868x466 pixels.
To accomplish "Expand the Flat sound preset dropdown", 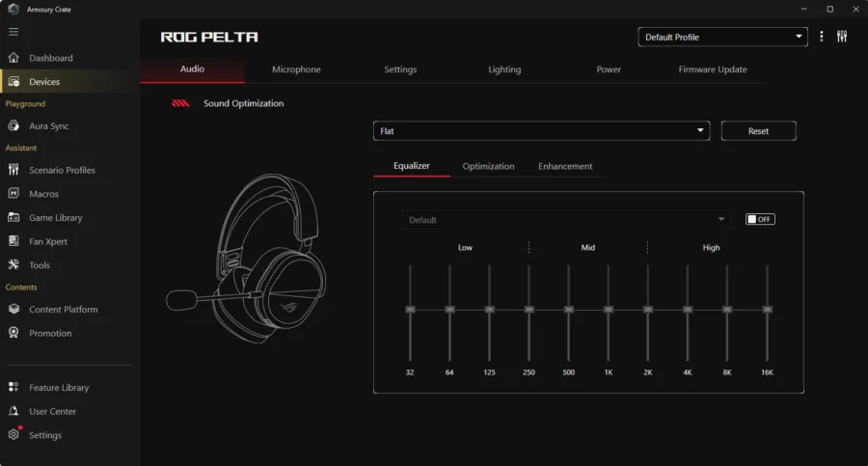I will pos(541,131).
